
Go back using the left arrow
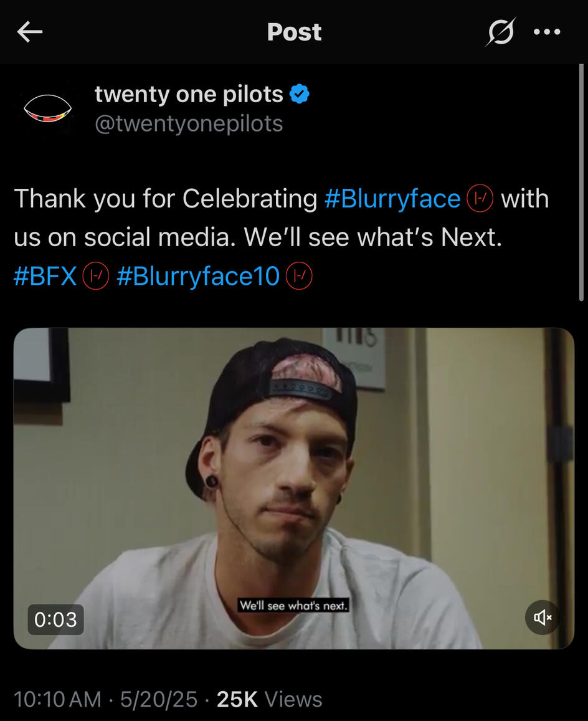(29, 32)
